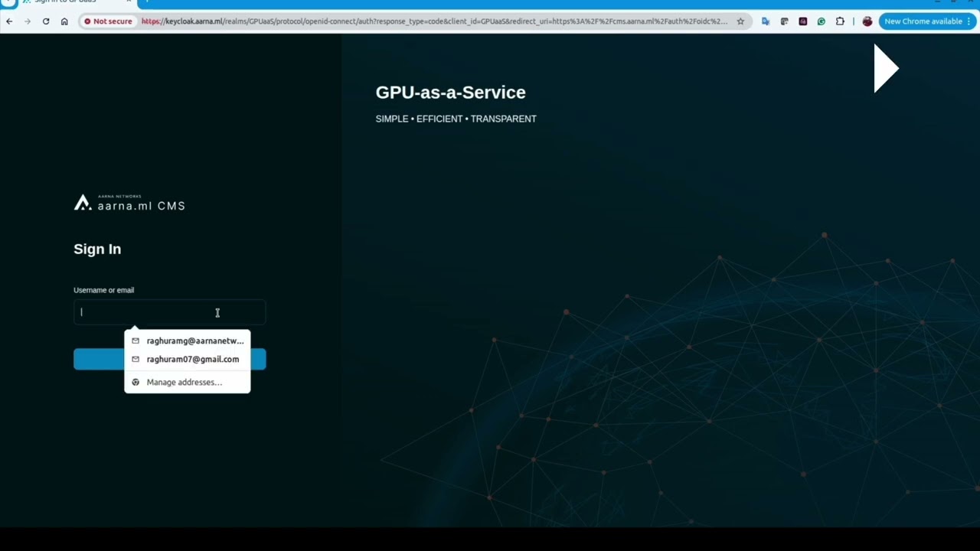980x551 pixels.
Task: Open Manage addresses... option
Action: [x=187, y=382]
